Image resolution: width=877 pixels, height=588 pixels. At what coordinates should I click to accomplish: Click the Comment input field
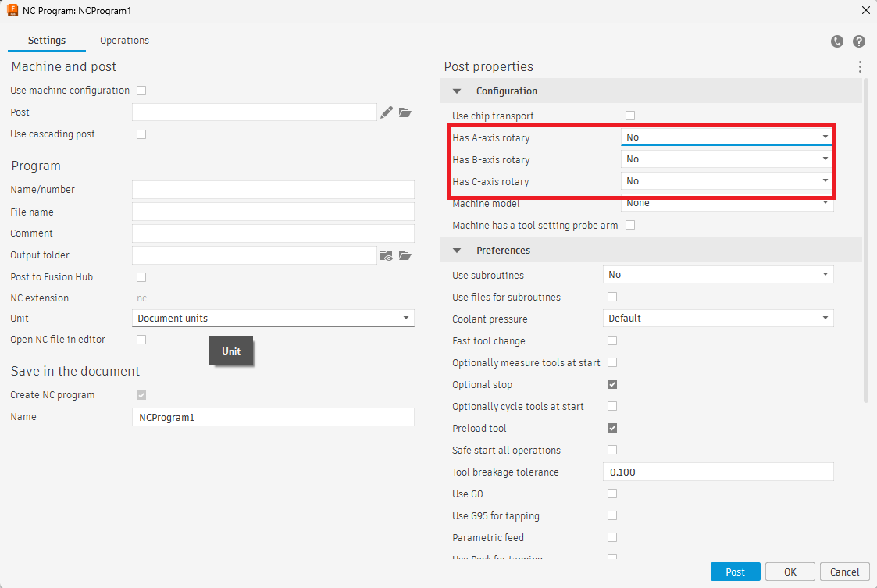point(273,233)
